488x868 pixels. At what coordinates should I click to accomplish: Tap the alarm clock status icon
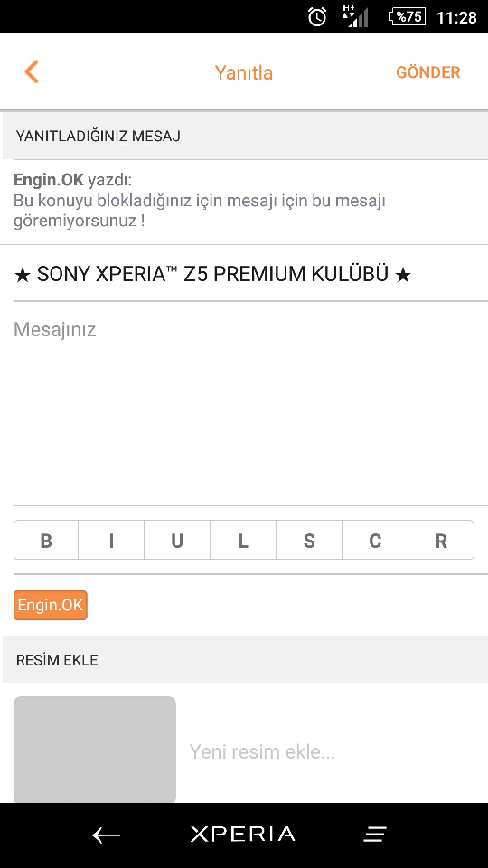coord(317,17)
